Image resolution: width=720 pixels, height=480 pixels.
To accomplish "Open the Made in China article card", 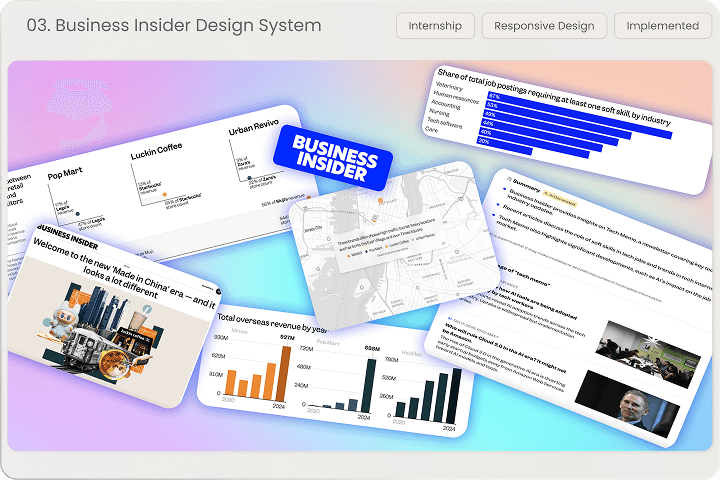I will click(x=112, y=315).
